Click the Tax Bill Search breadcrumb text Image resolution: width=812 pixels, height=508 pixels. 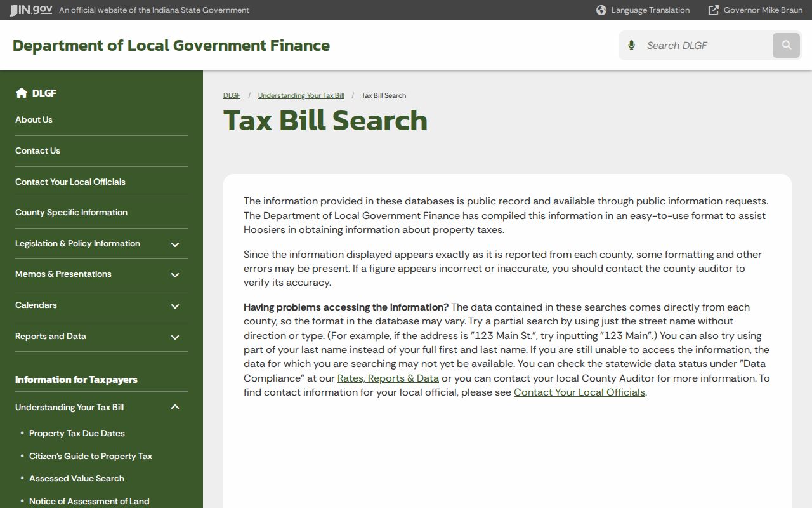384,95
